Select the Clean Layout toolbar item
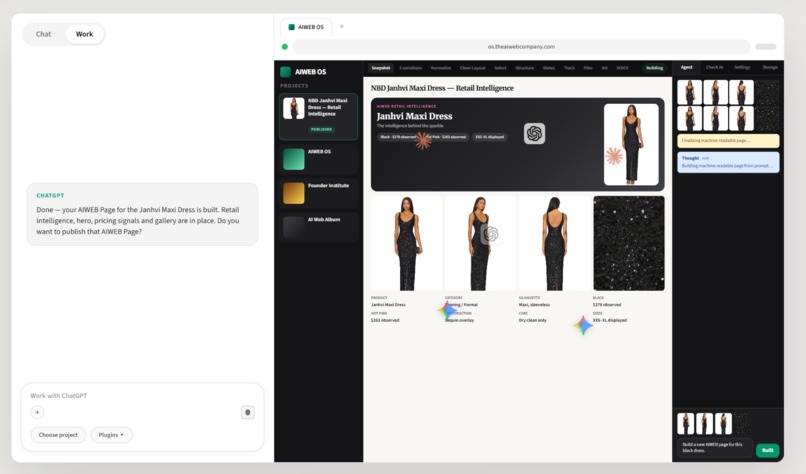806x474 pixels. click(472, 68)
